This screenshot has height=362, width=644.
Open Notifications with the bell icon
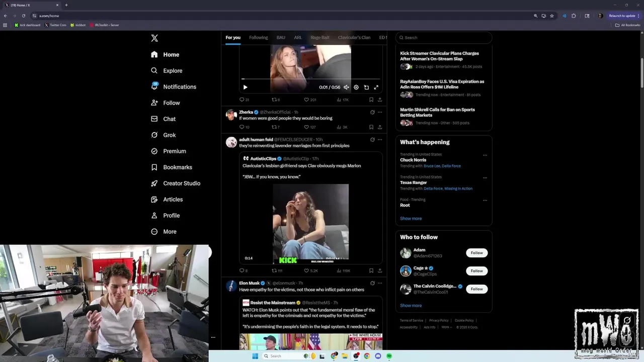(x=174, y=86)
